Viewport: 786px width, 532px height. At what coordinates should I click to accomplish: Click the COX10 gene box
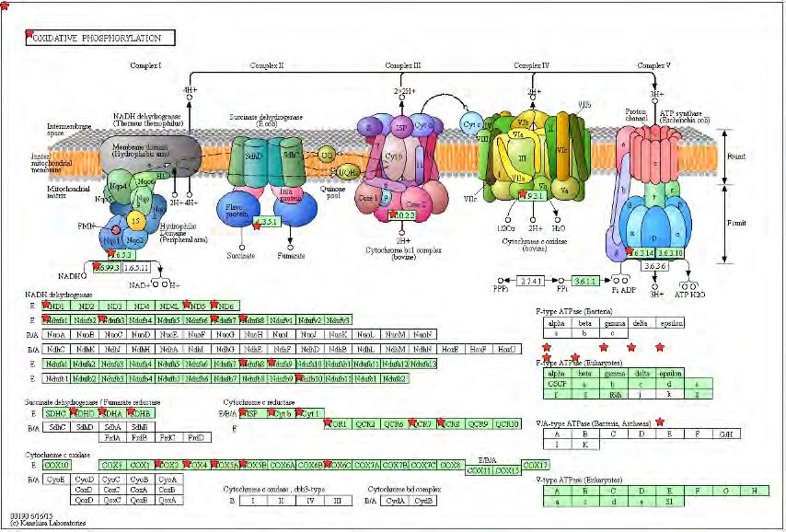57,466
